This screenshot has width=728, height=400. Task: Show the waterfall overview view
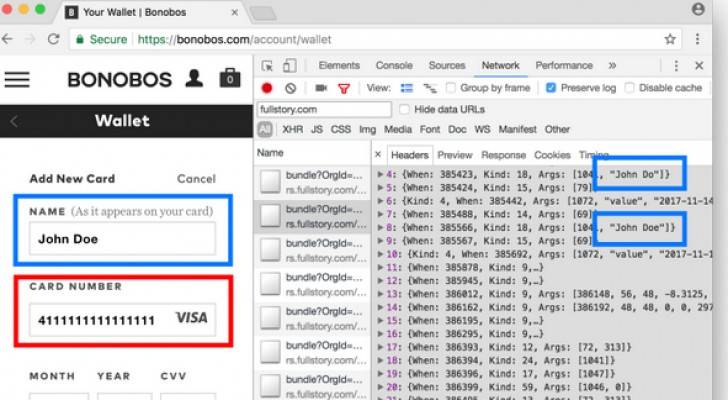pyautogui.click(x=430, y=88)
